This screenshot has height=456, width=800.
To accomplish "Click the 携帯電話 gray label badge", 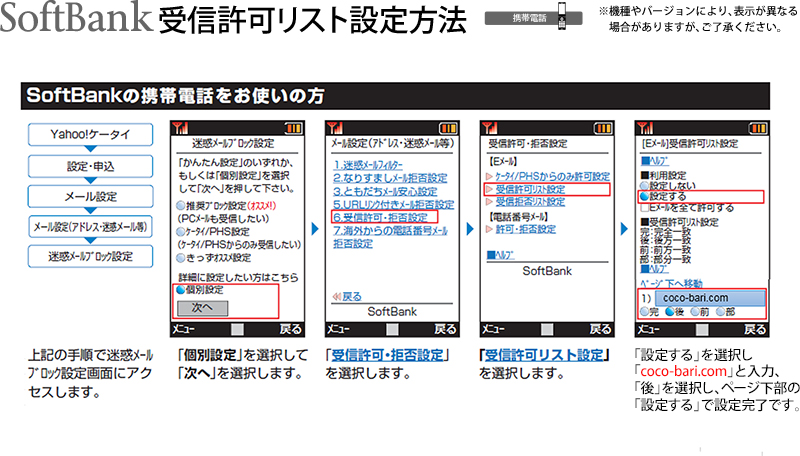I will [x=534, y=18].
